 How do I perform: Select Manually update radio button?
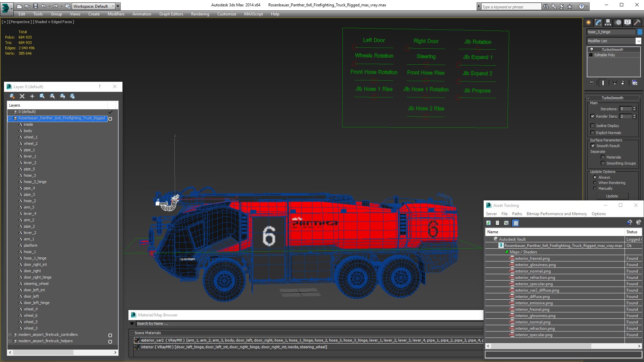(595, 188)
